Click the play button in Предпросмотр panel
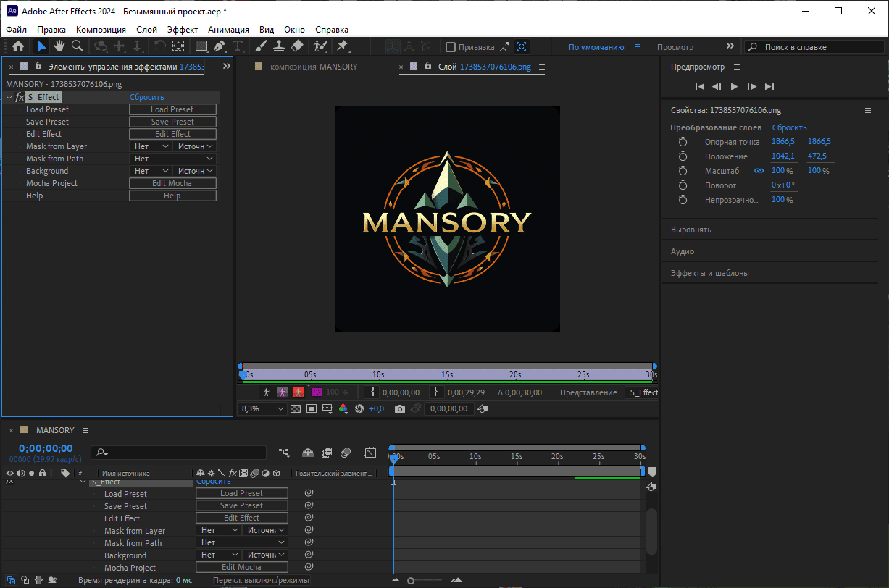889x588 pixels. tap(734, 86)
